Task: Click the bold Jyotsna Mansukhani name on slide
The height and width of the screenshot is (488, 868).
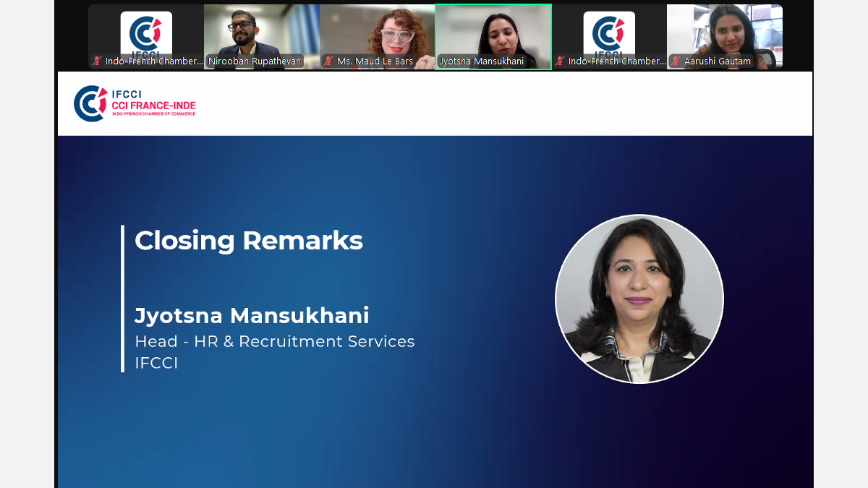Action: tap(252, 316)
